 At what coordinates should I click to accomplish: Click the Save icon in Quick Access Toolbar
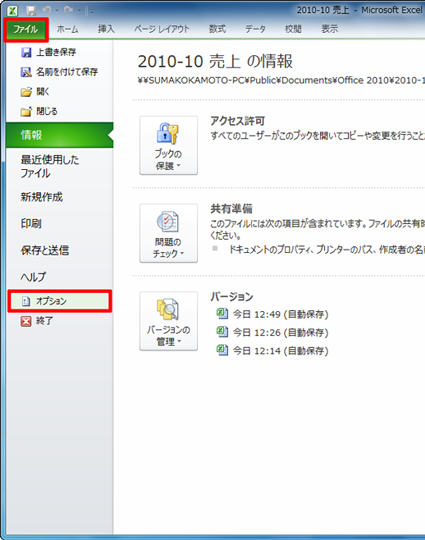click(32, 11)
